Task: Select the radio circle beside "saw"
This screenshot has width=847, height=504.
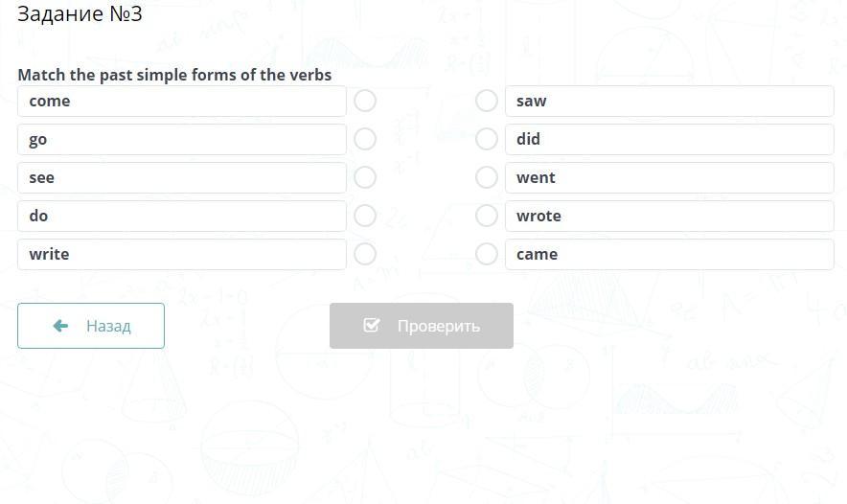Action: click(487, 101)
